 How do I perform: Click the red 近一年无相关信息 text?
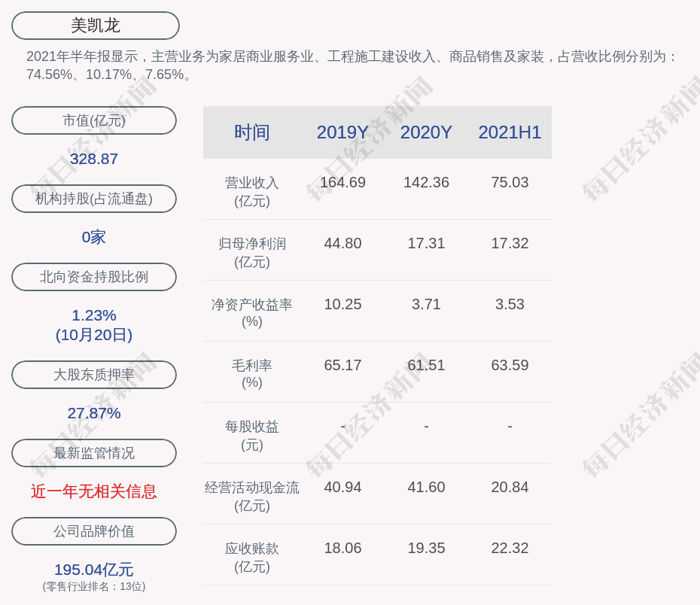[x=94, y=491]
